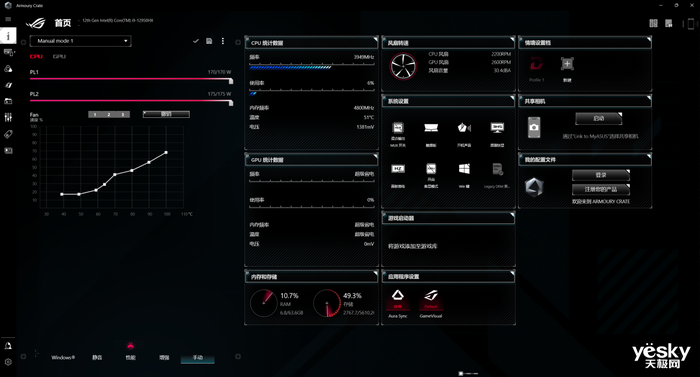This screenshot has width=700, height=377.
Task: Open the notifications bell icon
Action: (x=8, y=346)
